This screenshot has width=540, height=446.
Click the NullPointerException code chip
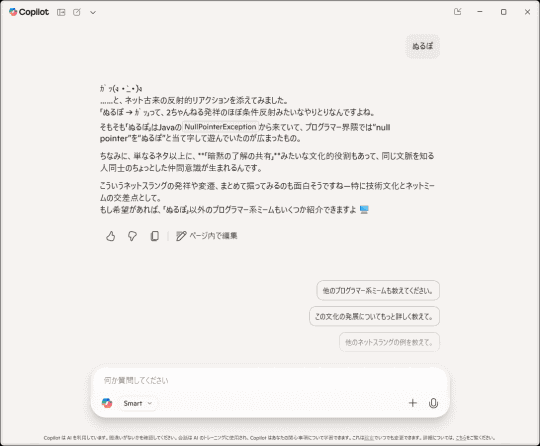click(220, 127)
